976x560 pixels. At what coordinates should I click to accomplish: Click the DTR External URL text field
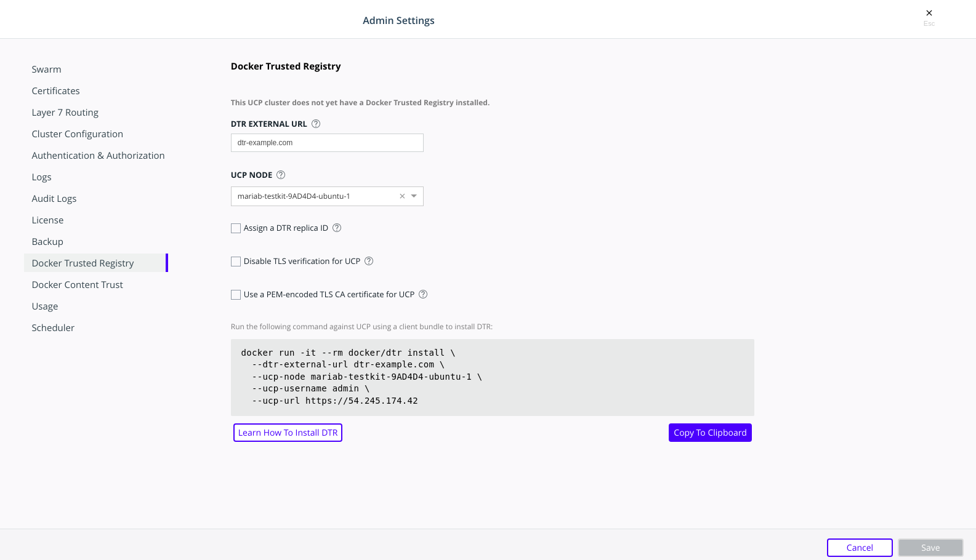coord(327,143)
